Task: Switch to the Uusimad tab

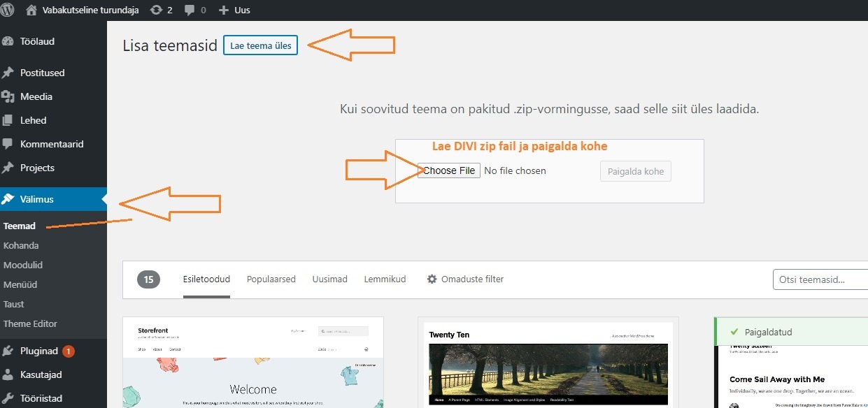Action: (330, 279)
